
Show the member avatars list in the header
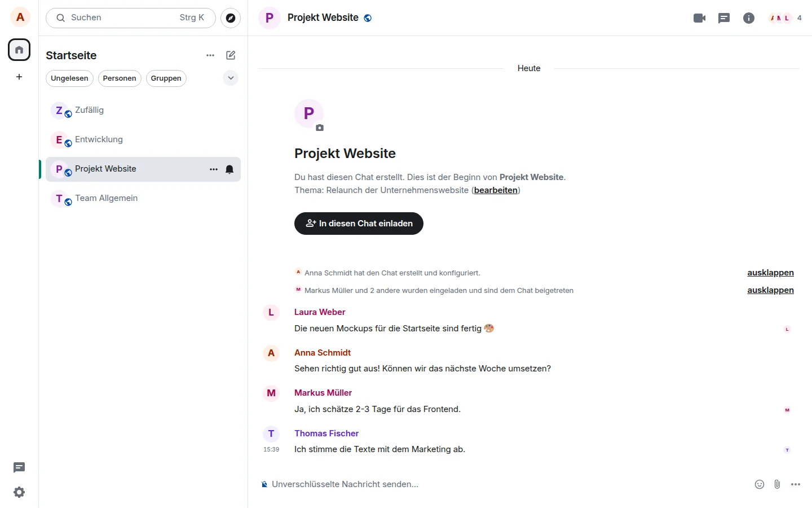click(x=785, y=18)
